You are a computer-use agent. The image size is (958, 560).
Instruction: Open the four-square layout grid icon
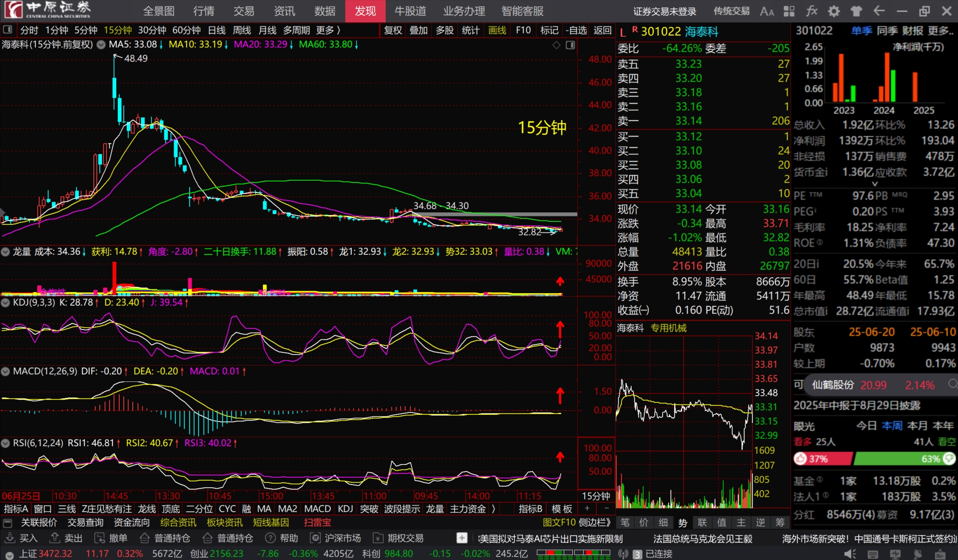(789, 11)
